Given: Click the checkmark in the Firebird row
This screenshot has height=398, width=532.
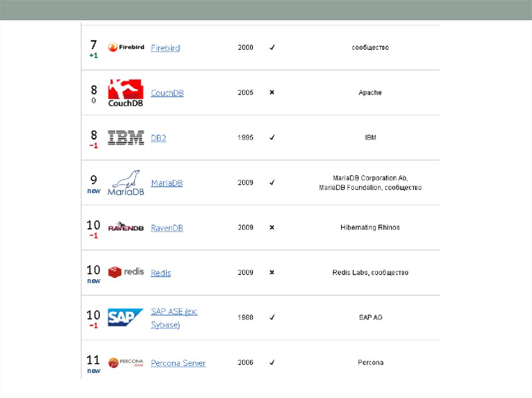Looking at the screenshot, I should [272, 47].
